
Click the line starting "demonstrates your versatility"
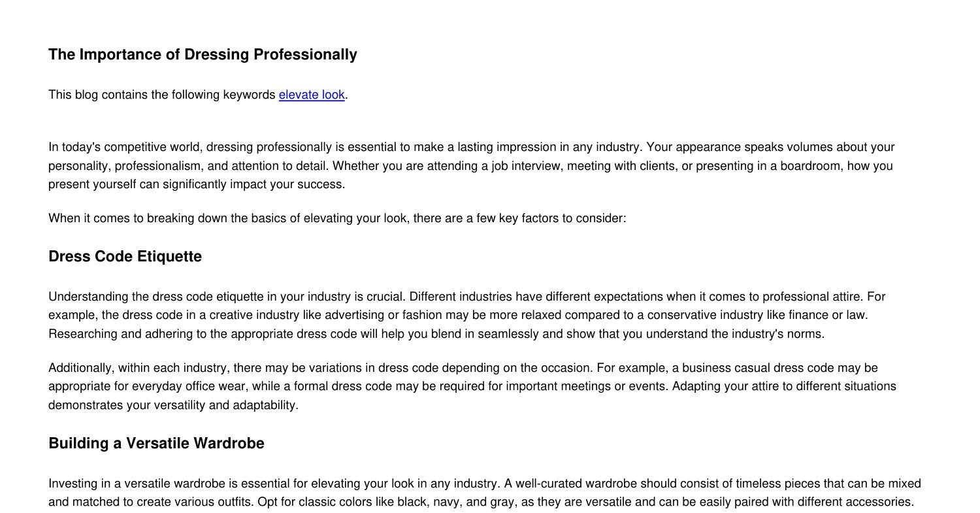[x=173, y=405]
